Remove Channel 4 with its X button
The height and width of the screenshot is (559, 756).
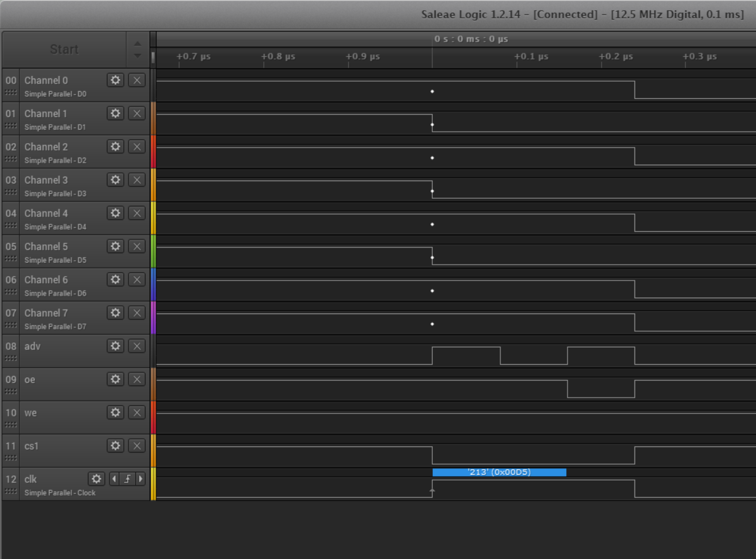[137, 213]
